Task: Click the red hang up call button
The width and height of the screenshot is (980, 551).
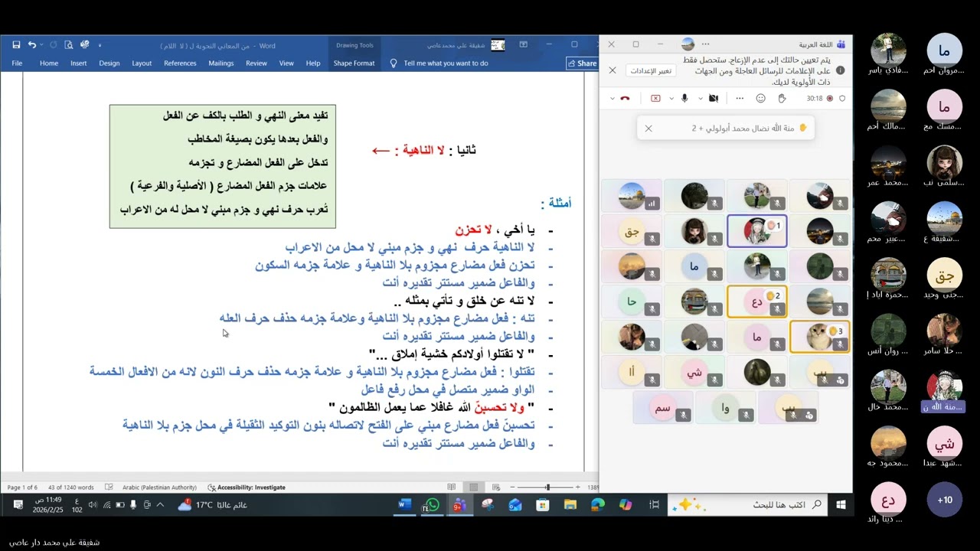Action: coord(625,98)
